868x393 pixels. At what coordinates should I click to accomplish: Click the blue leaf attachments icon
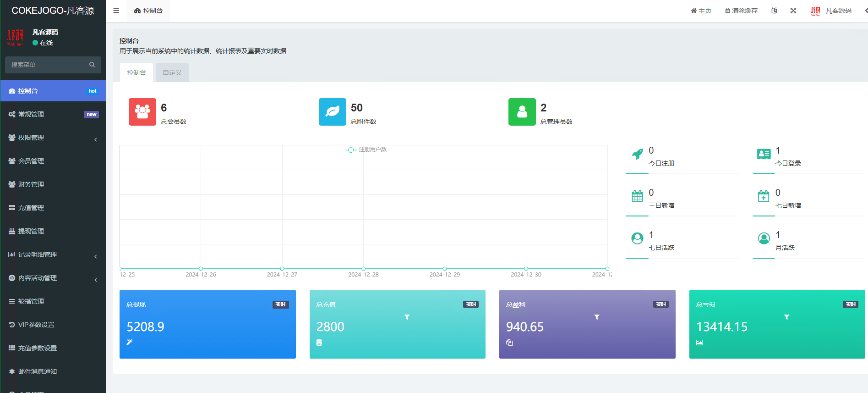tap(332, 112)
